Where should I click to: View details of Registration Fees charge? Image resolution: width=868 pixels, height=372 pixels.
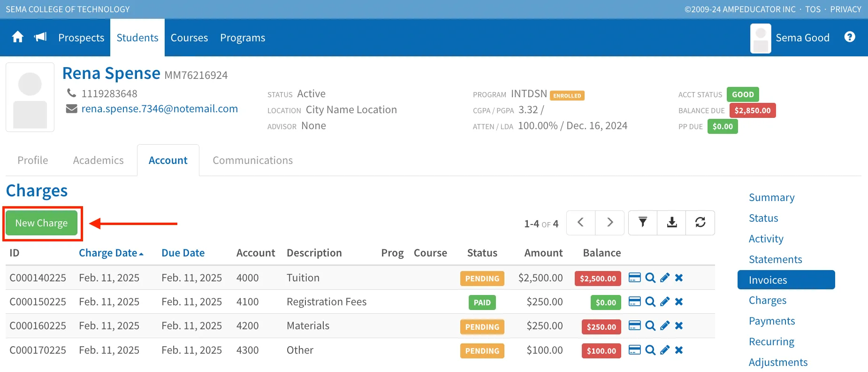pyautogui.click(x=650, y=302)
